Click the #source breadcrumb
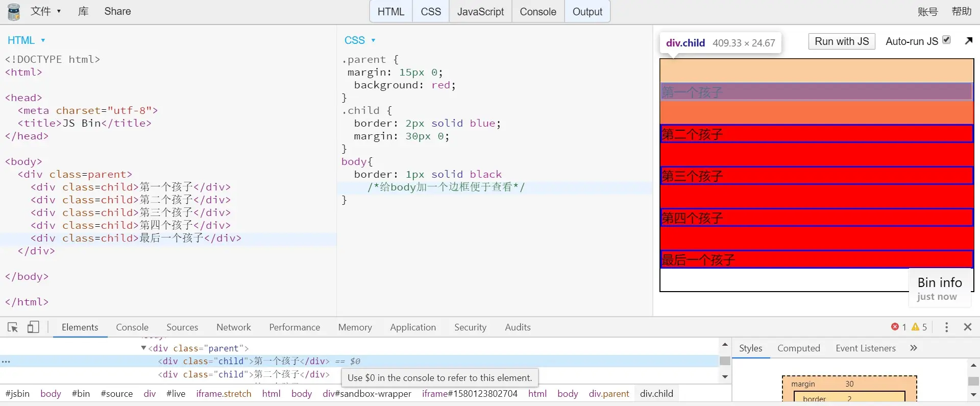Screen dimensions: 980x406 117,394
